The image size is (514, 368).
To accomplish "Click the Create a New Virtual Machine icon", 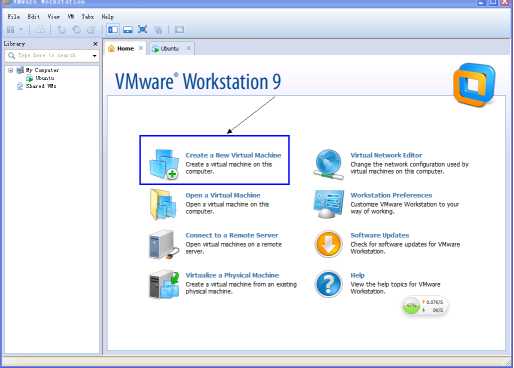I will (x=164, y=164).
